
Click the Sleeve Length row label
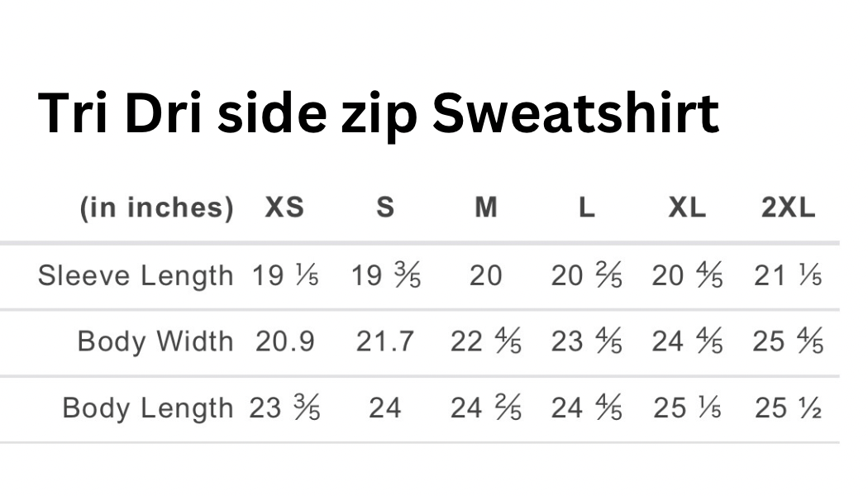[x=136, y=275]
